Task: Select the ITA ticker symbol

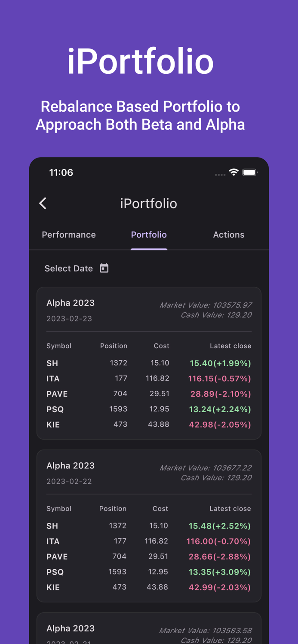Action: [52, 378]
